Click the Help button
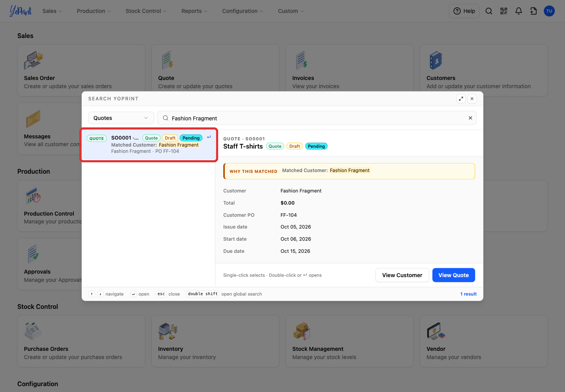This screenshot has height=392, width=565. [464, 11]
